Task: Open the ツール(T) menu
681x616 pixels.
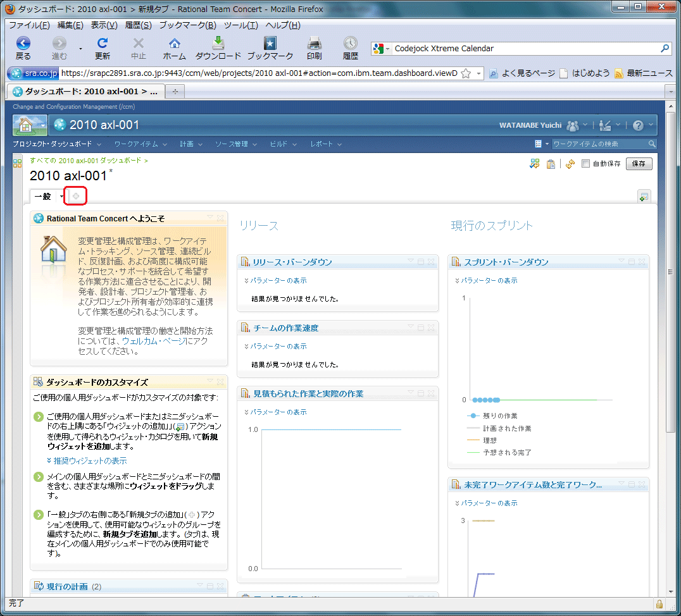Action: coord(241,25)
